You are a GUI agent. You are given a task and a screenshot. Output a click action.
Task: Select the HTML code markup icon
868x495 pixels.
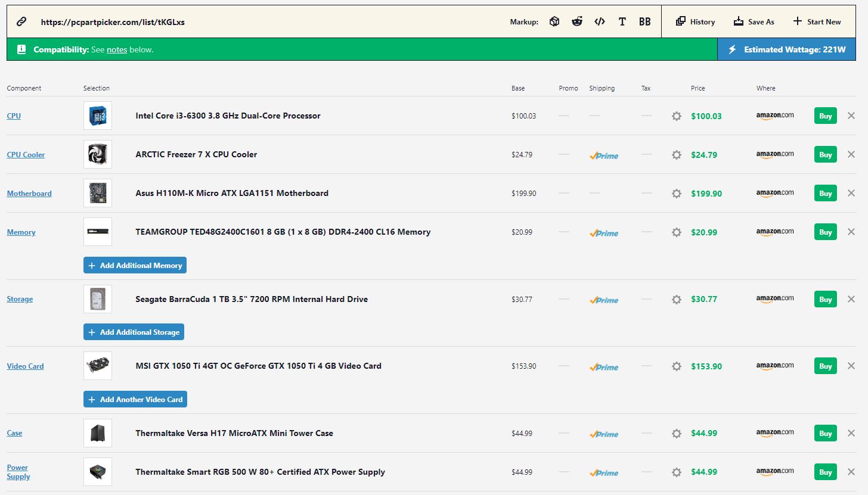pyautogui.click(x=600, y=22)
